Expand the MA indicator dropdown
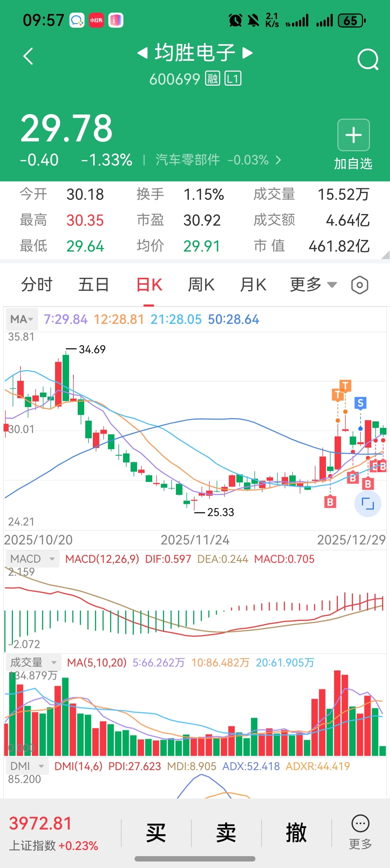 point(22,319)
